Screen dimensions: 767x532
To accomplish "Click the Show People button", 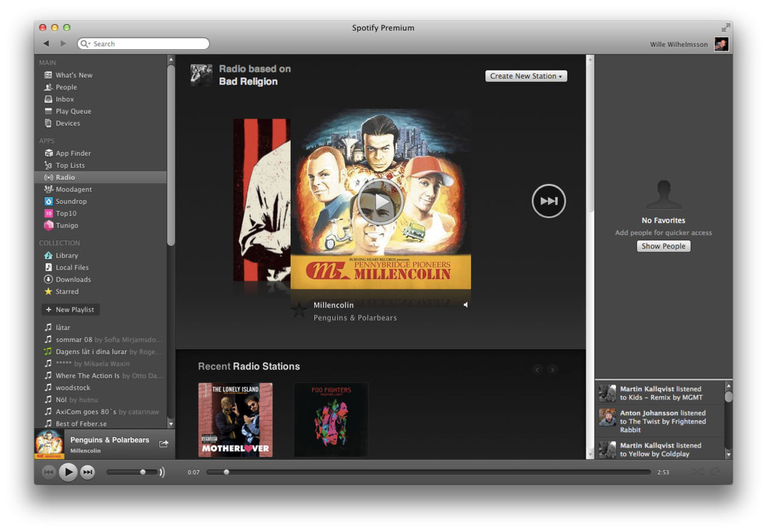I will coord(663,246).
